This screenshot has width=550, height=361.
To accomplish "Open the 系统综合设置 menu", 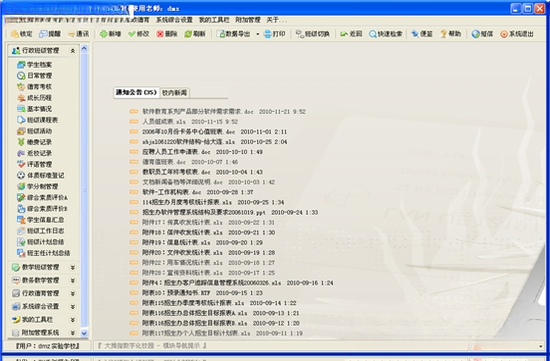I will click(174, 20).
